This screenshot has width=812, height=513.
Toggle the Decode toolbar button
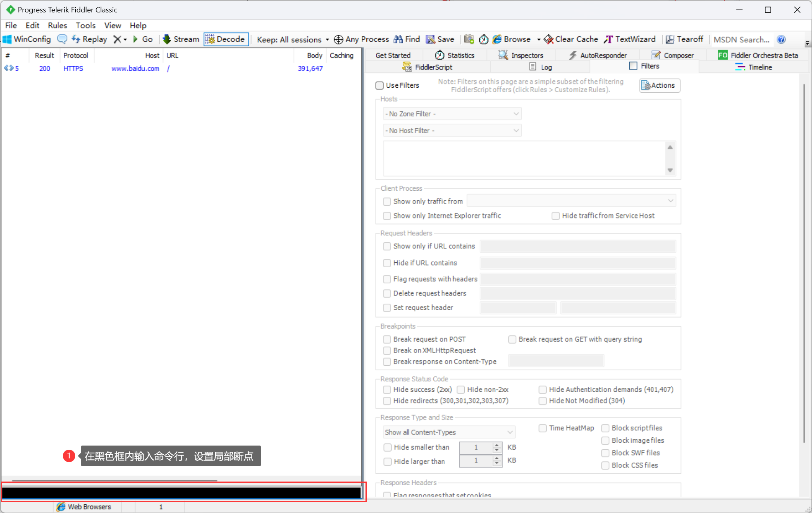click(x=226, y=39)
